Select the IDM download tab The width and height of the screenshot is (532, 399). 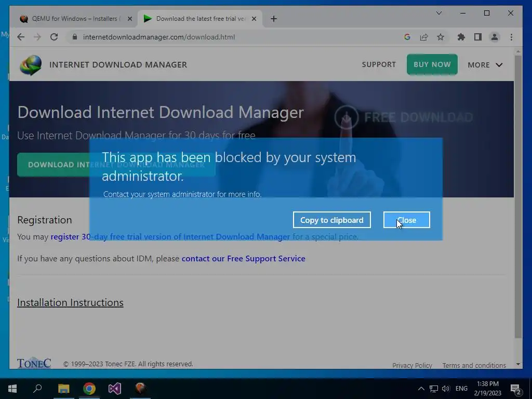pyautogui.click(x=200, y=19)
